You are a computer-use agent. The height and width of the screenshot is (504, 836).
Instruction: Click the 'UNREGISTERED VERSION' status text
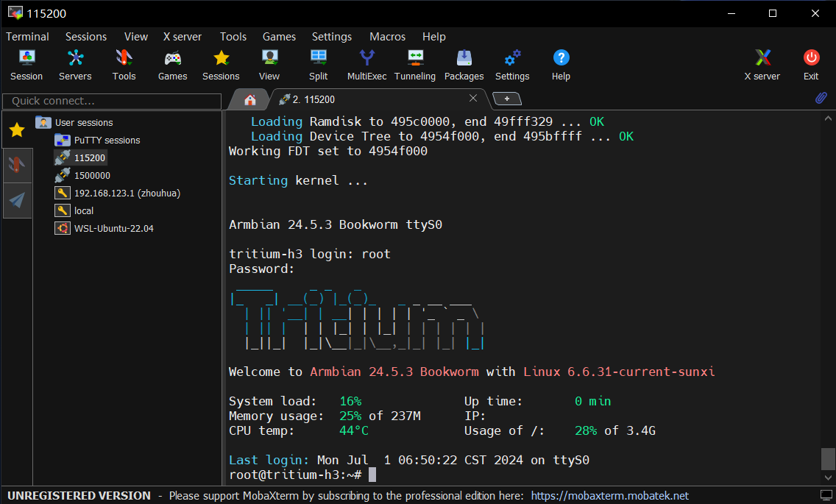[79, 496]
